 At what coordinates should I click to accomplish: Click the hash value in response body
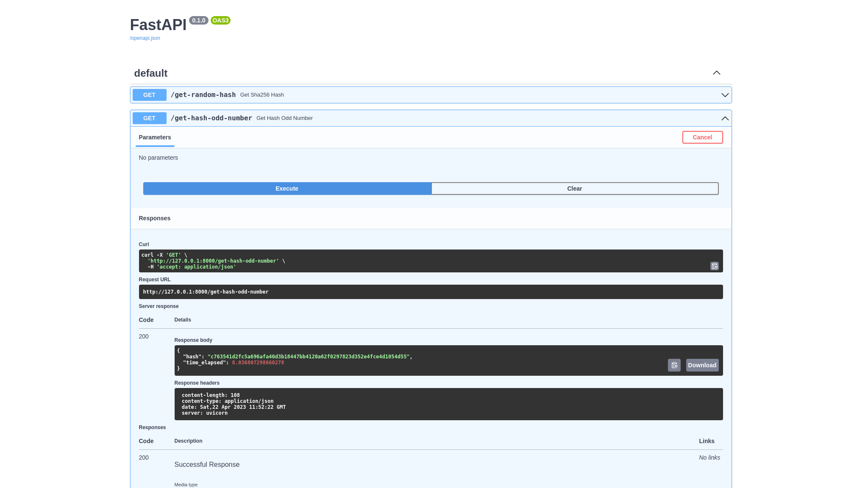[x=308, y=357]
